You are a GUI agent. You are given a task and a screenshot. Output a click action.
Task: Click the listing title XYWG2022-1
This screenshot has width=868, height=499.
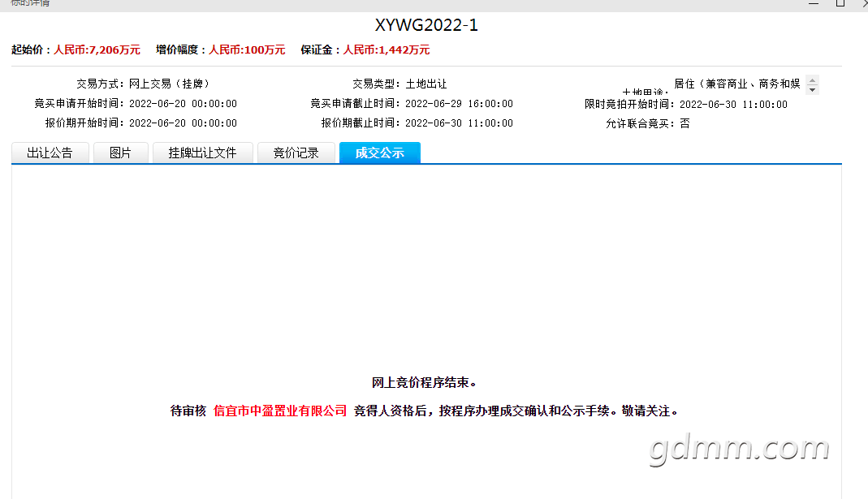(x=426, y=25)
